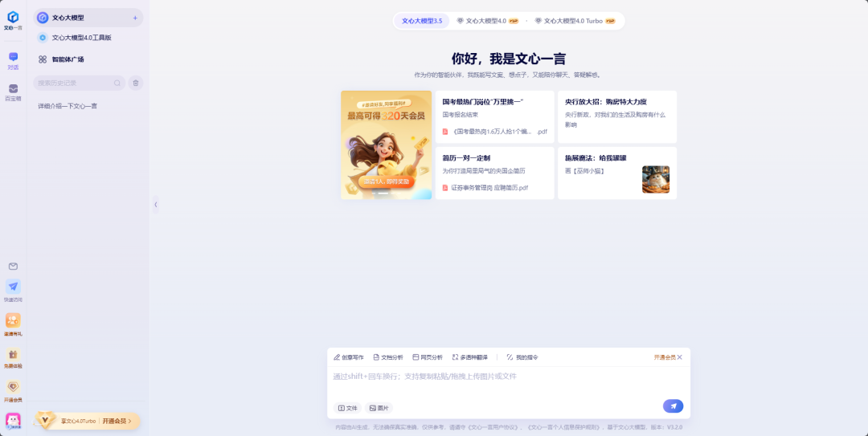The height and width of the screenshot is (436, 868).
Task: Open 我的指令 commands tool
Action: 522,357
